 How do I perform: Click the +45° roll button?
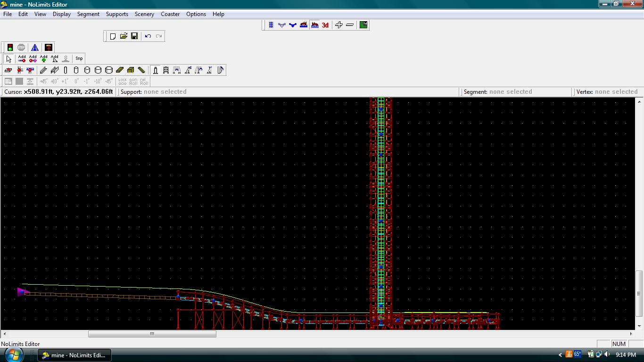(44, 82)
